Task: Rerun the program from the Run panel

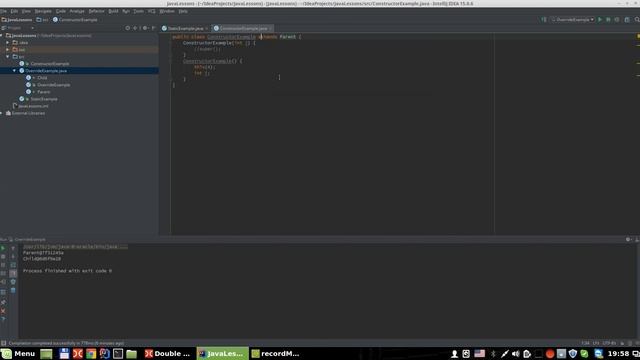Action: point(3,248)
